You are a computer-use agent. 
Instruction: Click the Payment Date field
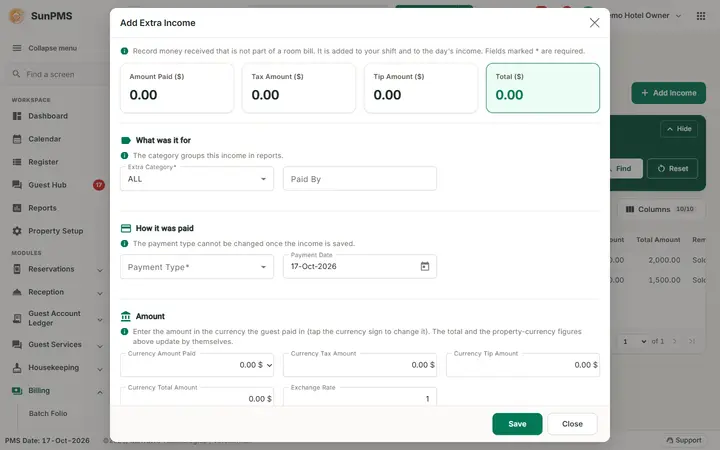(x=360, y=267)
